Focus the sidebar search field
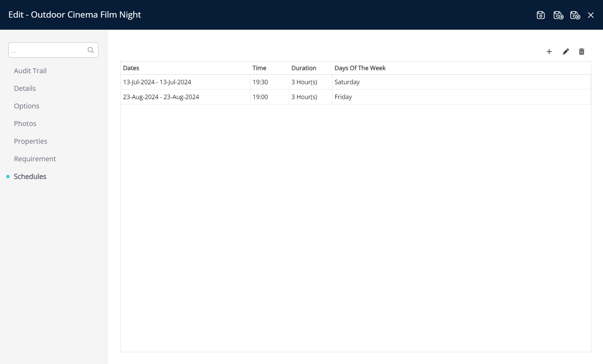The image size is (603, 364). (53, 50)
